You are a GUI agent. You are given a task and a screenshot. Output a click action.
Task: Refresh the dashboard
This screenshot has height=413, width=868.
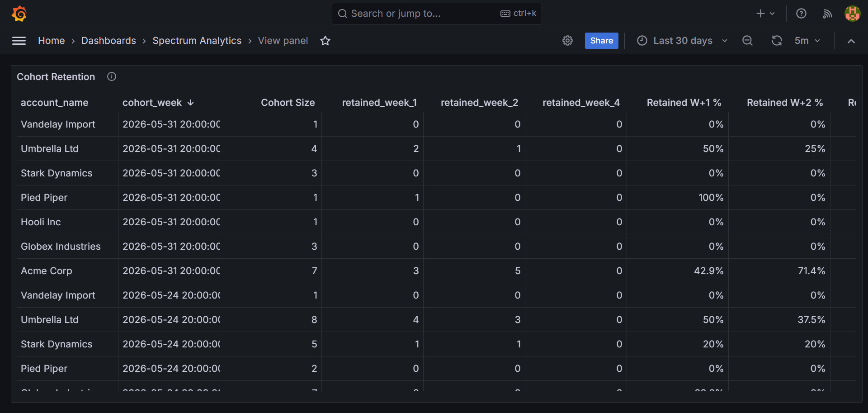(x=777, y=41)
